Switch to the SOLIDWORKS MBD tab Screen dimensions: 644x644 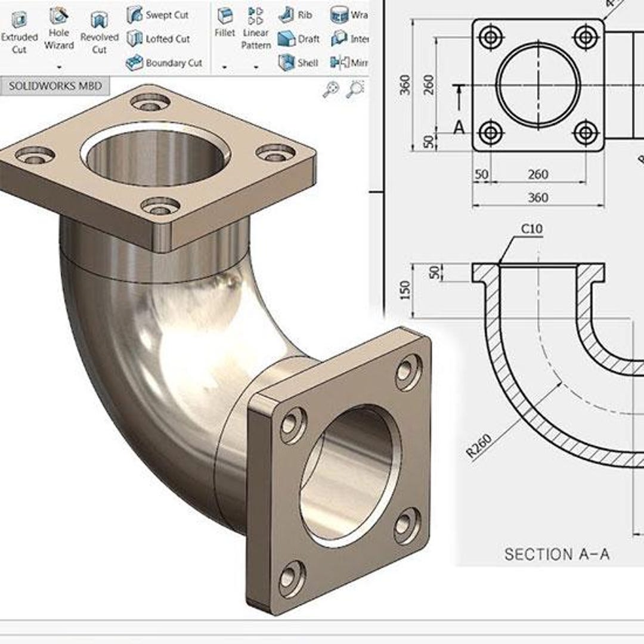coord(55,86)
